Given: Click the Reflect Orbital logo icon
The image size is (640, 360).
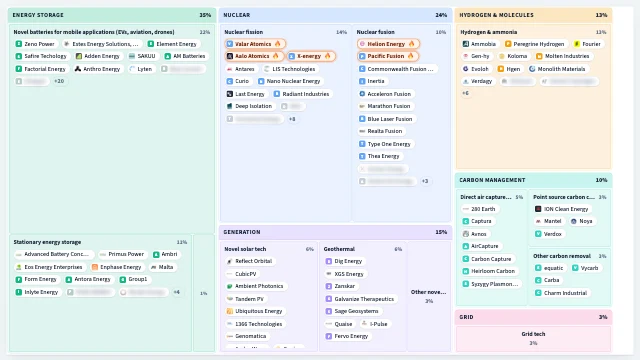Looking at the screenshot, I should (x=229, y=261).
